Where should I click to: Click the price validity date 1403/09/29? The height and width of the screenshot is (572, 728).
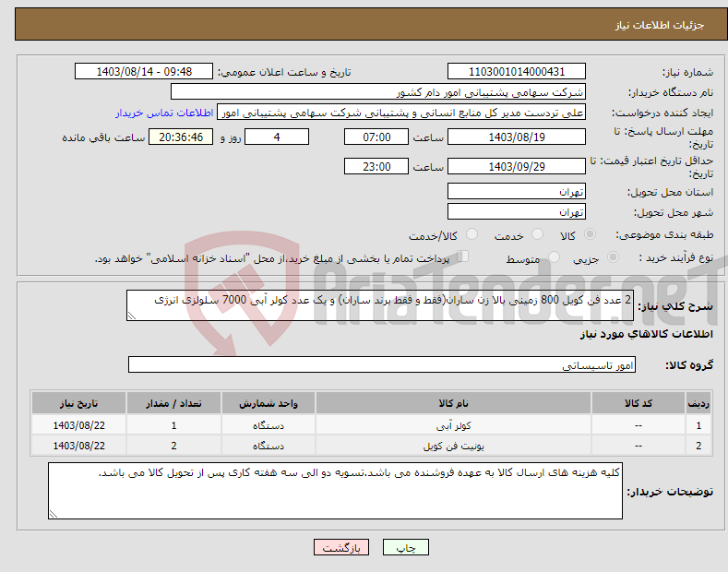coord(517,166)
